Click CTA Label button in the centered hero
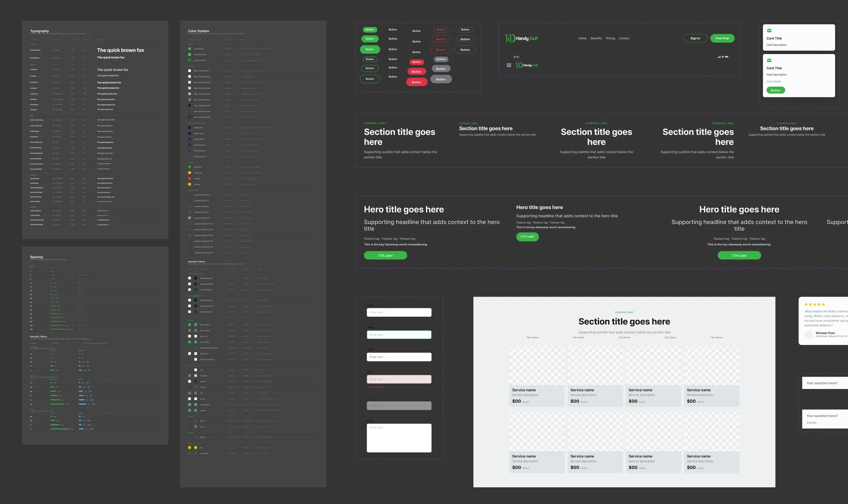Viewport: 848px width, 504px height. pyautogui.click(x=739, y=255)
